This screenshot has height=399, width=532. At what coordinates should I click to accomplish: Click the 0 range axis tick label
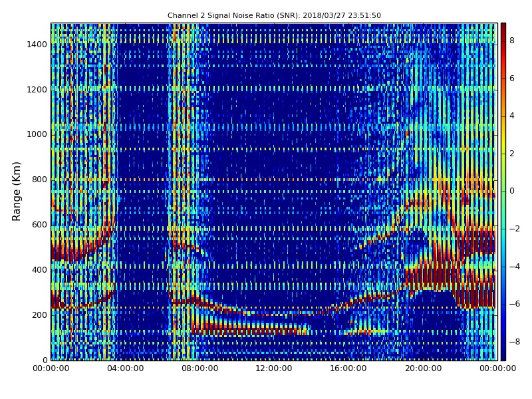pos(45,360)
